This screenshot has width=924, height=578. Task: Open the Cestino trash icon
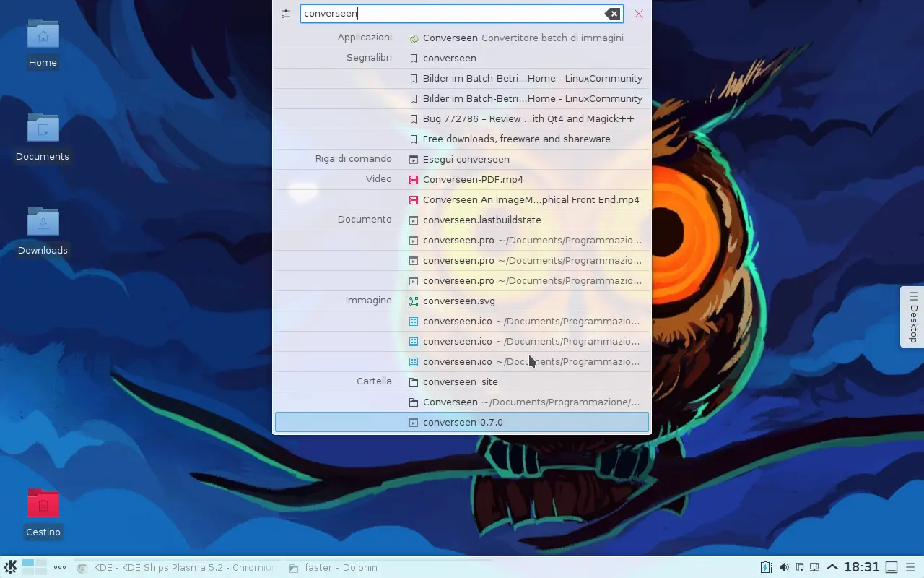(43, 512)
